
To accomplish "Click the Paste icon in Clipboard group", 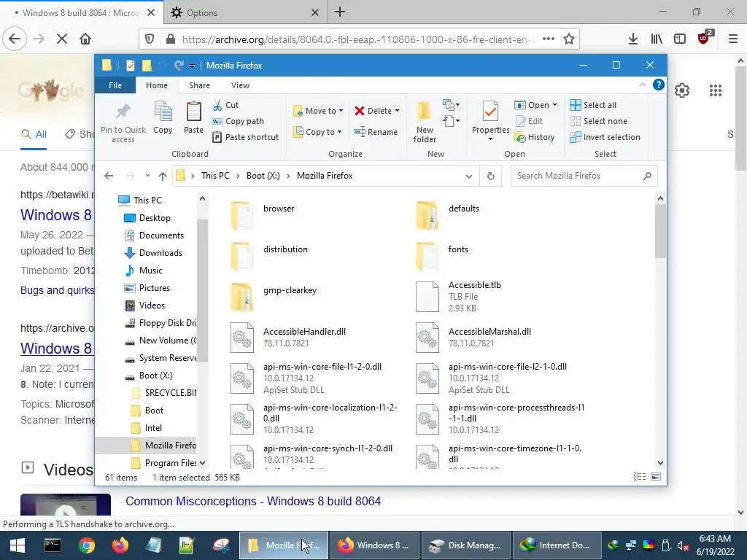I will pos(193,117).
